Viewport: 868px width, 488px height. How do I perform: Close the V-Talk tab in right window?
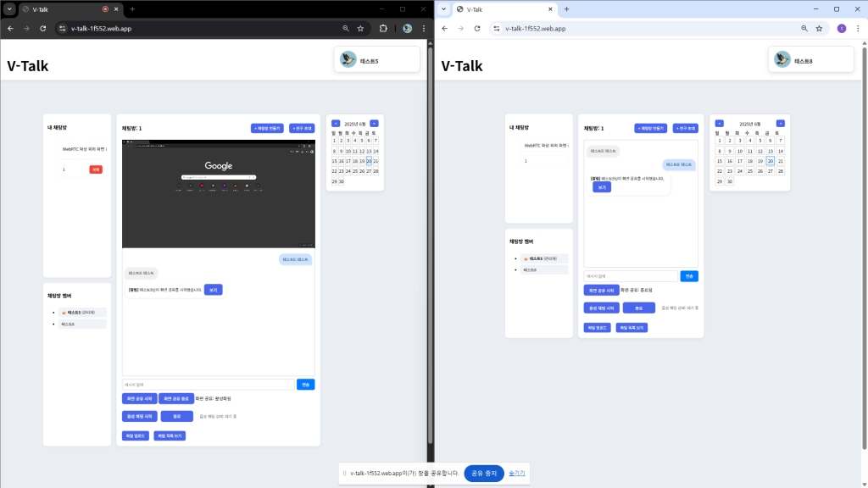pos(550,8)
